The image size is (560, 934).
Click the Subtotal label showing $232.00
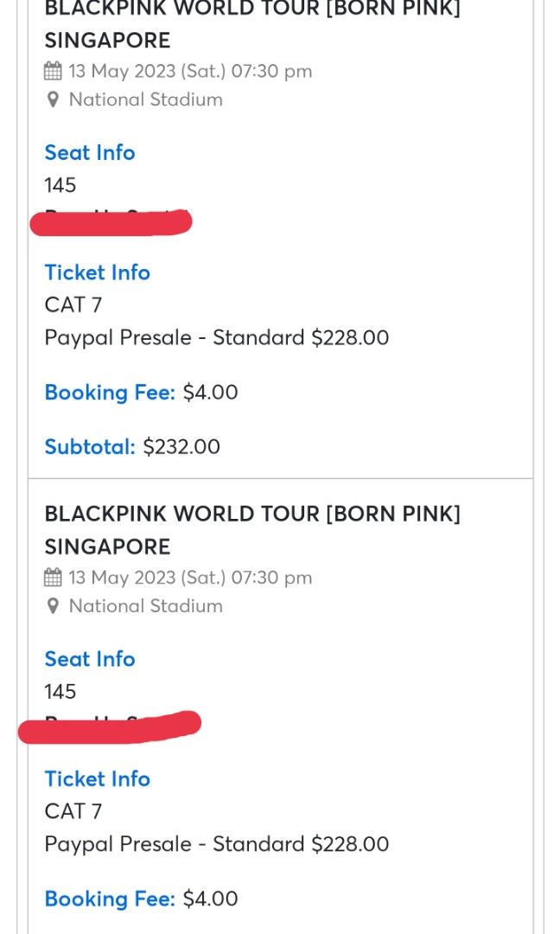pyautogui.click(x=90, y=446)
